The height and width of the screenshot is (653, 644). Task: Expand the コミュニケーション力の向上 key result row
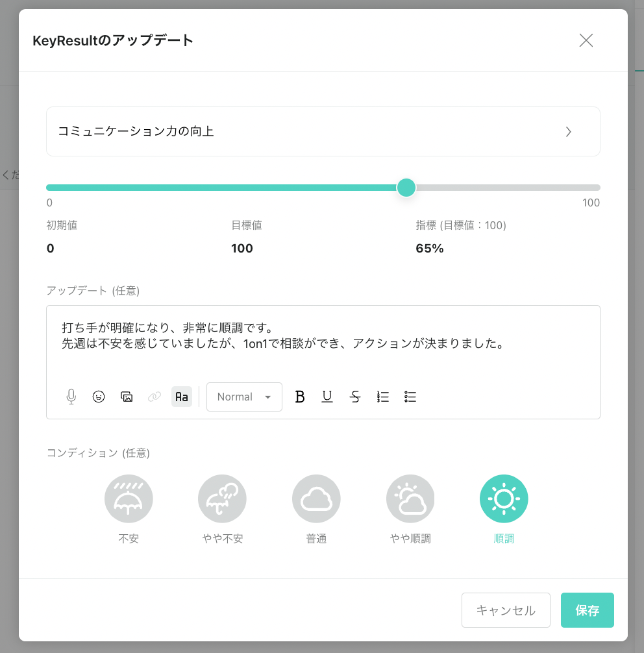pos(323,132)
